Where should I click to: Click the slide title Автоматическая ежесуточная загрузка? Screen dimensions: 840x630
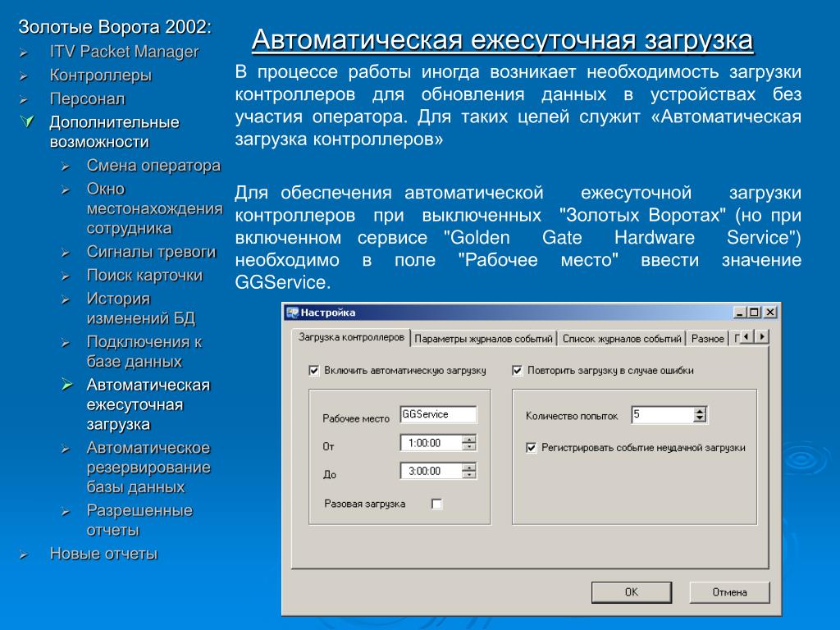pyautogui.click(x=503, y=40)
